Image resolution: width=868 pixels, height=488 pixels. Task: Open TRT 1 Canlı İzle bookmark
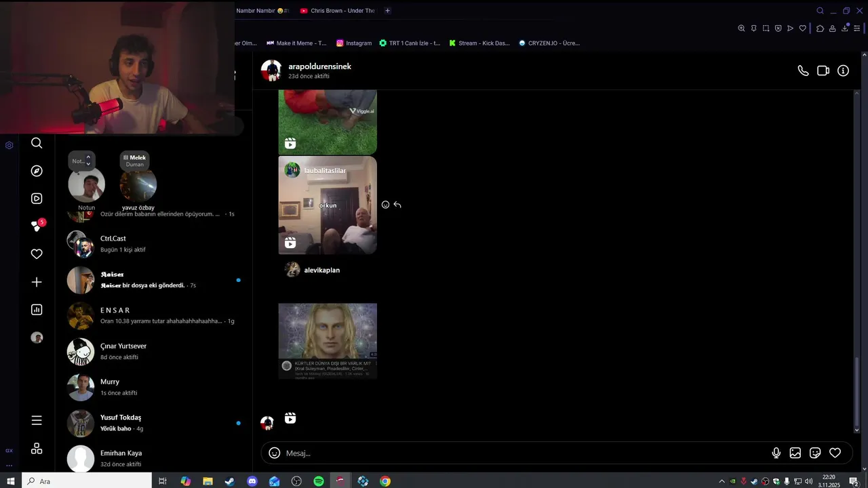point(410,43)
